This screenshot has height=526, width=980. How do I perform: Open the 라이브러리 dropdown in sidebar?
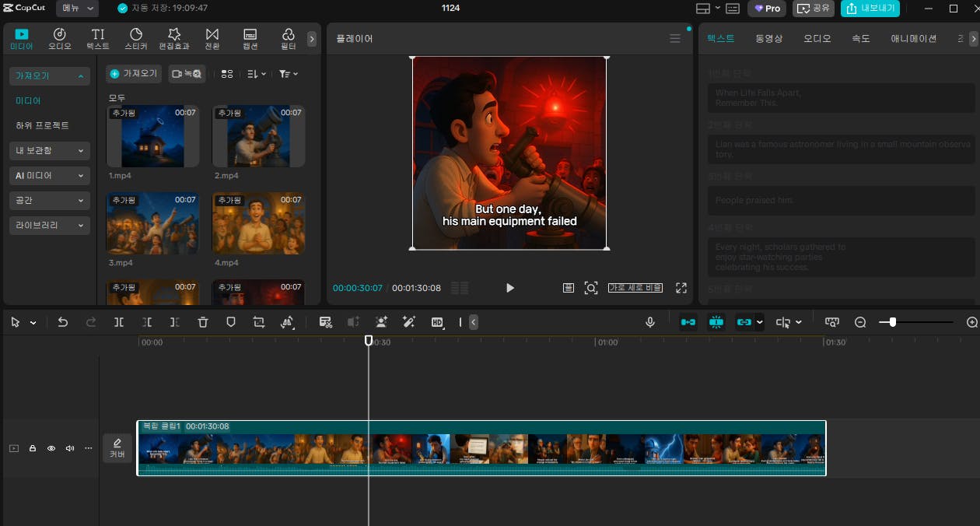[x=49, y=225]
